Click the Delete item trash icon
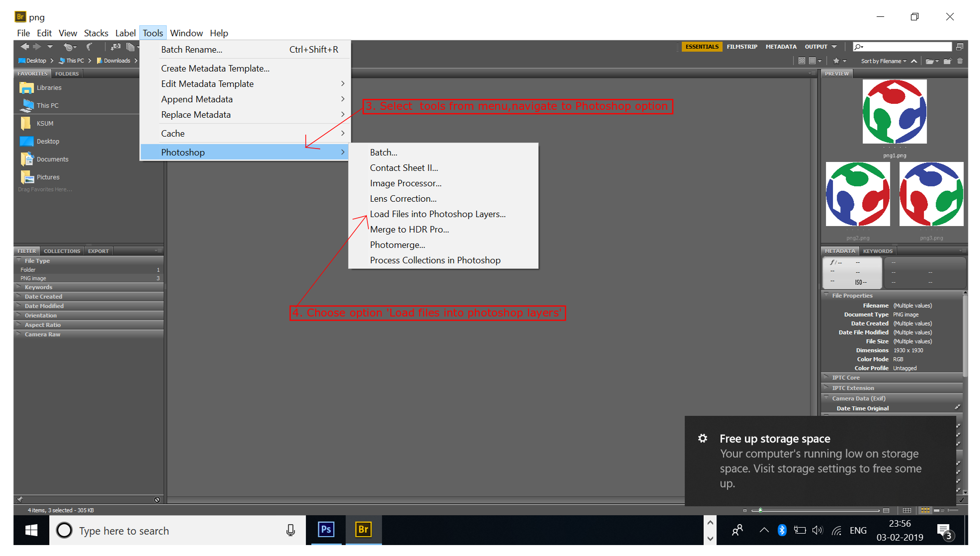980x556 pixels. tap(960, 61)
